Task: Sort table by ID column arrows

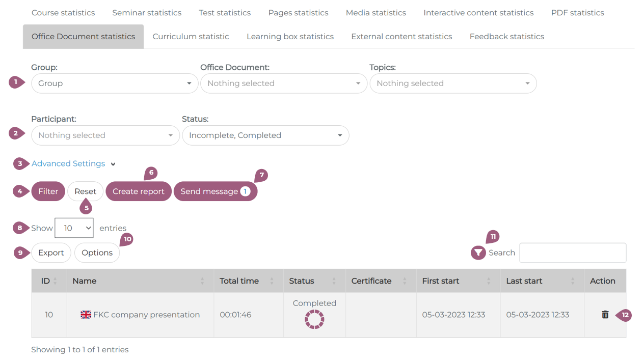Action: (55, 281)
